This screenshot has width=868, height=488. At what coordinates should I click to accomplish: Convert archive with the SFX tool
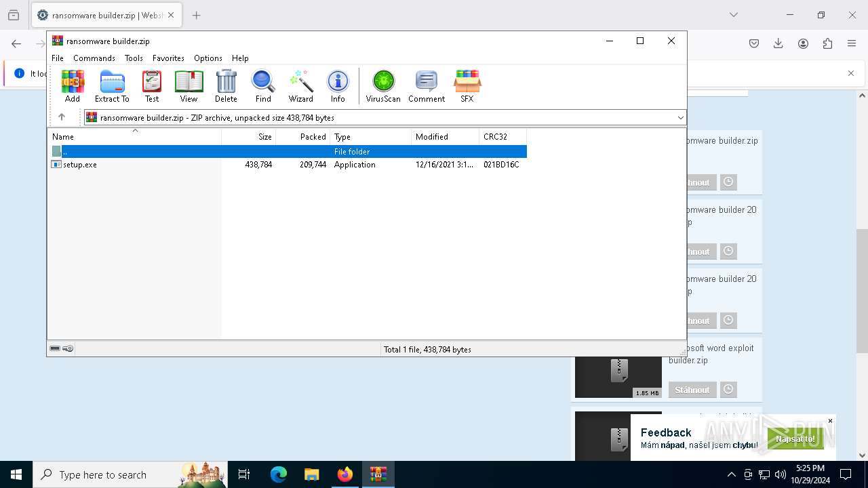click(467, 86)
